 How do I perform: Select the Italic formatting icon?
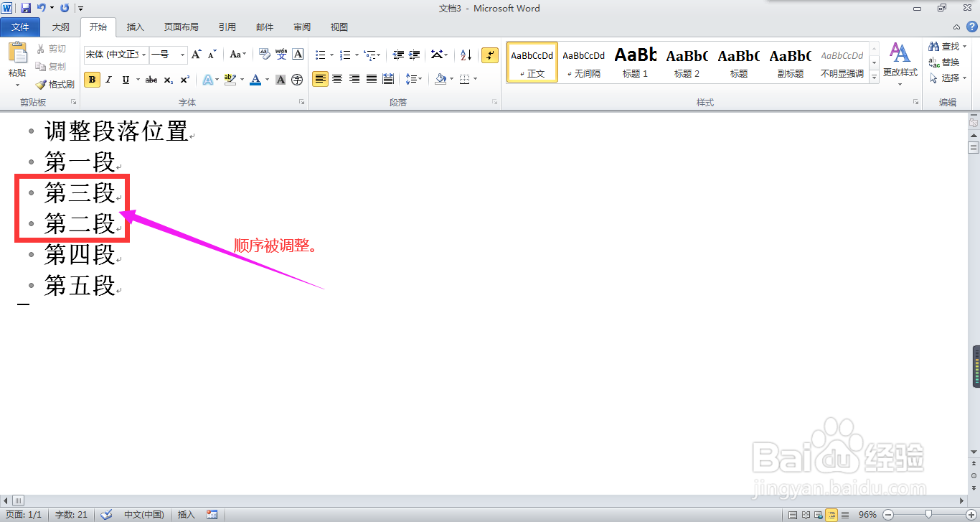pos(108,79)
